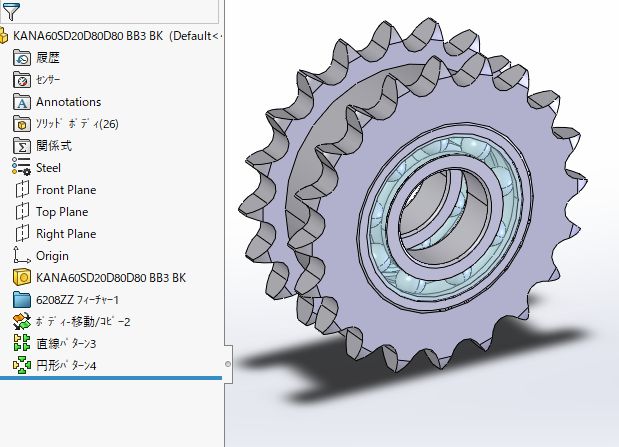Select the 関係式 label in the tree
Viewport: 619px width, 447px height.
tap(54, 146)
